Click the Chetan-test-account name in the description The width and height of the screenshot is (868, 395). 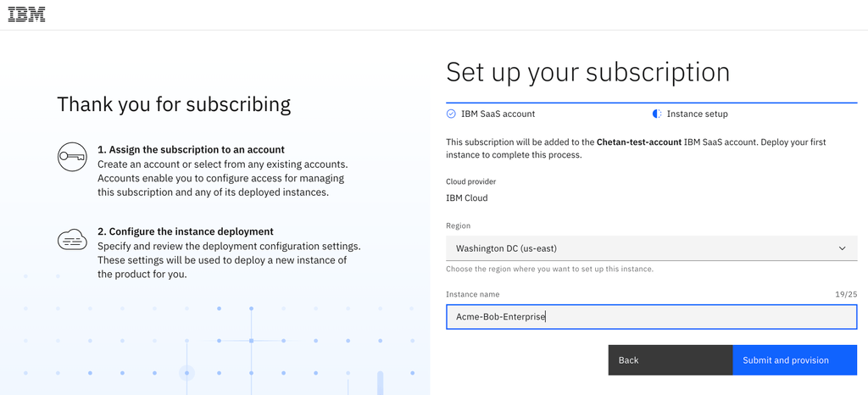click(x=638, y=142)
